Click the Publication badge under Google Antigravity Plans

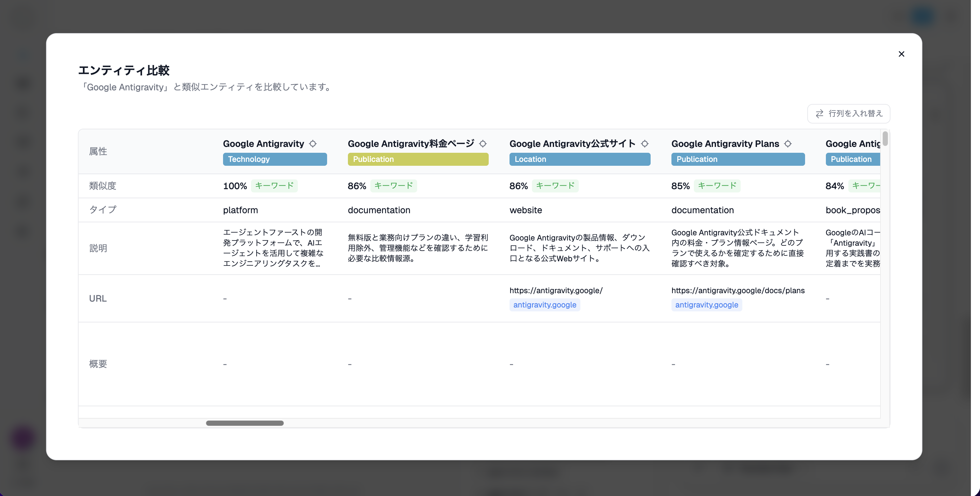pos(737,159)
